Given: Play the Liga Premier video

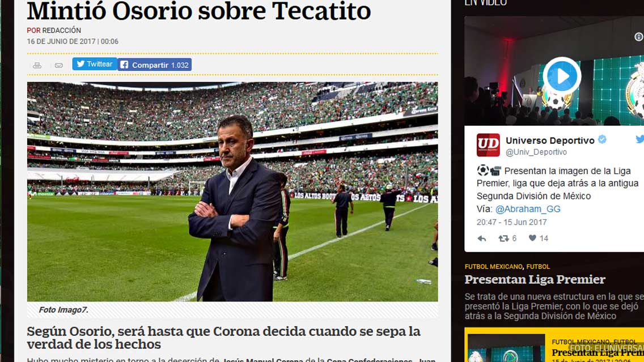Looking at the screenshot, I should 561,76.
